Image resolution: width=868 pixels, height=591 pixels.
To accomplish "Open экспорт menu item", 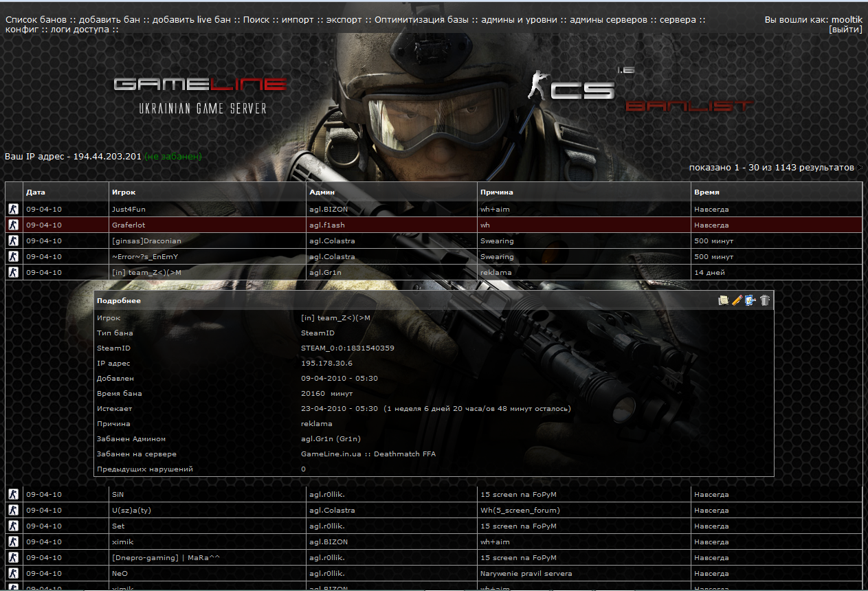I will coord(345,20).
